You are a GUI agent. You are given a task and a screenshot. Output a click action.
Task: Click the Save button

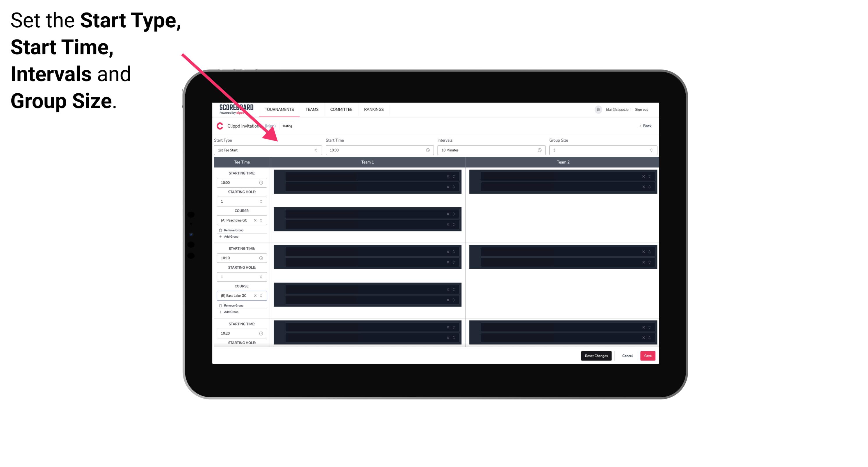click(x=648, y=355)
